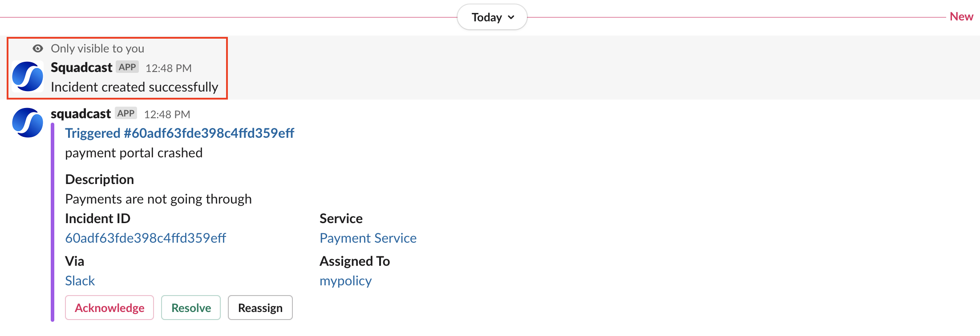980x336 pixels.
Task: Click the squadcast avatar on the triggered incident message
Action: pos(28,123)
